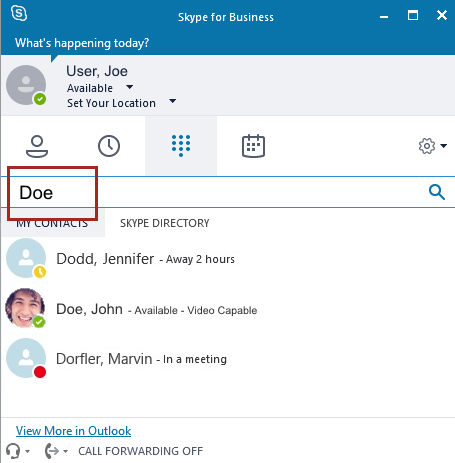Image resolution: width=455 pixels, height=463 pixels.
Task: Select contact Dorfler, Marvin
Action: tap(228, 359)
